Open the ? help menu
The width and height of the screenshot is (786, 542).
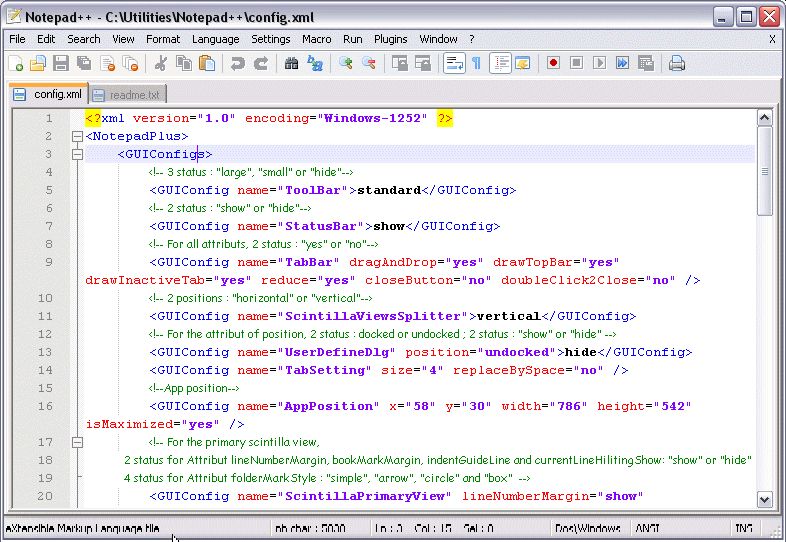[472, 39]
